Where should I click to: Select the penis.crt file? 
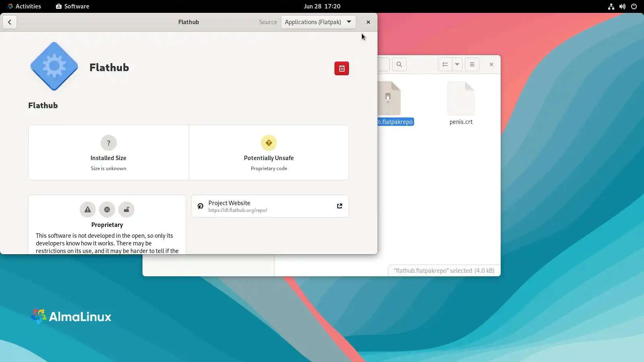[461, 104]
